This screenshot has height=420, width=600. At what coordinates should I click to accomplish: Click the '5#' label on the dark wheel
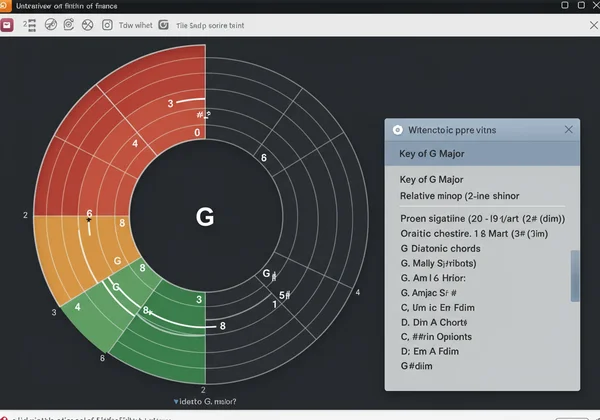pos(284,295)
